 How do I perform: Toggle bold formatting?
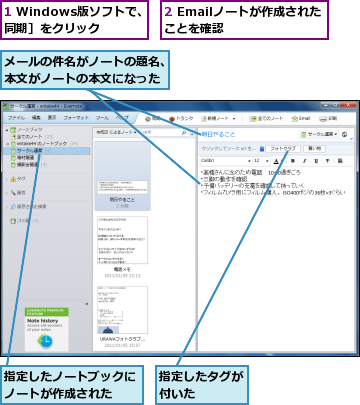pyautogui.click(x=293, y=161)
